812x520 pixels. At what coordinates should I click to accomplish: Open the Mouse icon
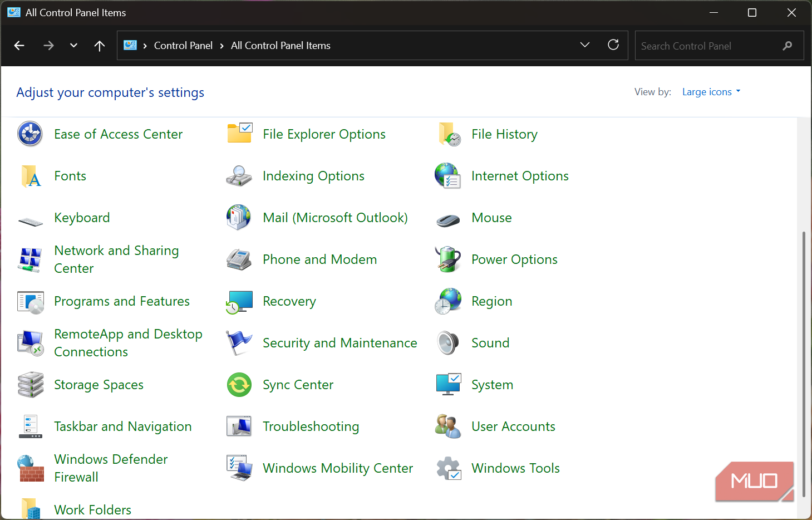[x=449, y=220]
